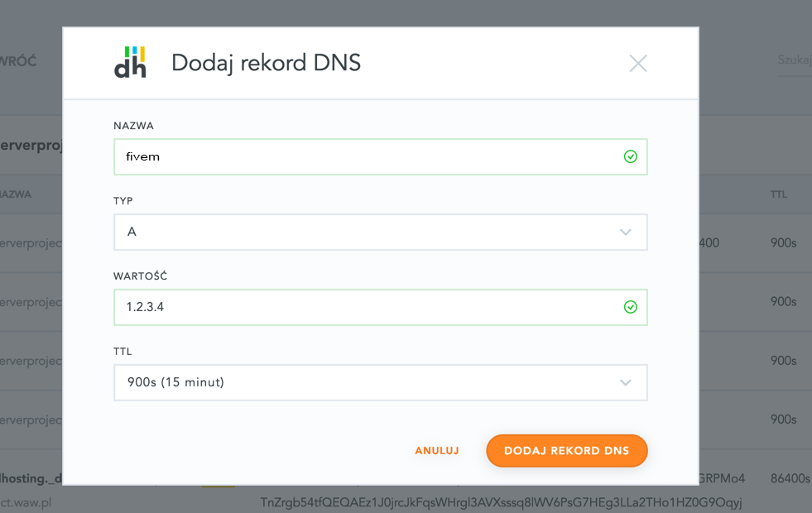Screen dimensions: 812x513
Task: Click the record type value "A"
Action: point(132,233)
